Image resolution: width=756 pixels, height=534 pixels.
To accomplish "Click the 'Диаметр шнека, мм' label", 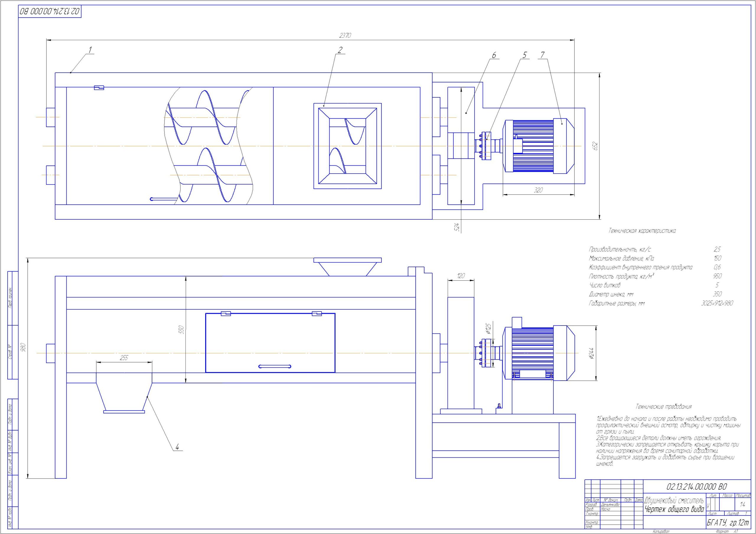I will coord(611,294).
